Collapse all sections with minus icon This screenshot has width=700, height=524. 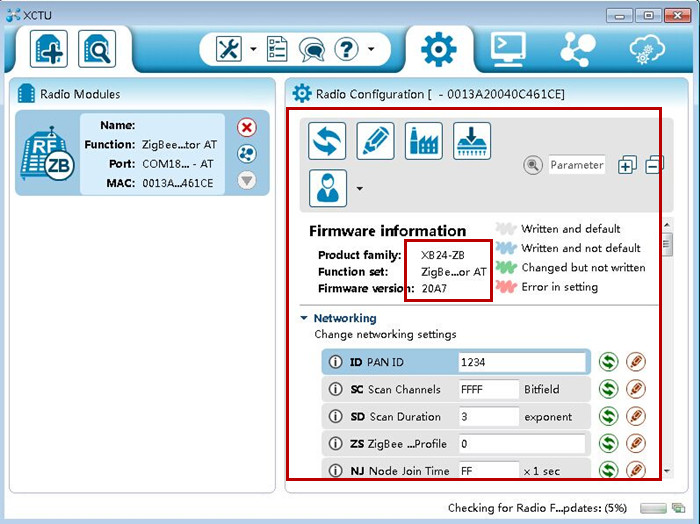(x=654, y=165)
